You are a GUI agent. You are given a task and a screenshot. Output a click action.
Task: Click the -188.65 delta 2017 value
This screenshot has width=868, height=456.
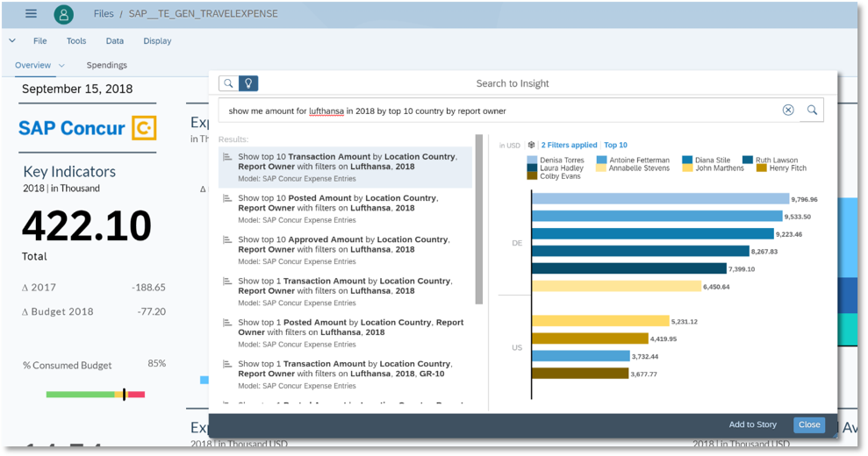click(148, 288)
